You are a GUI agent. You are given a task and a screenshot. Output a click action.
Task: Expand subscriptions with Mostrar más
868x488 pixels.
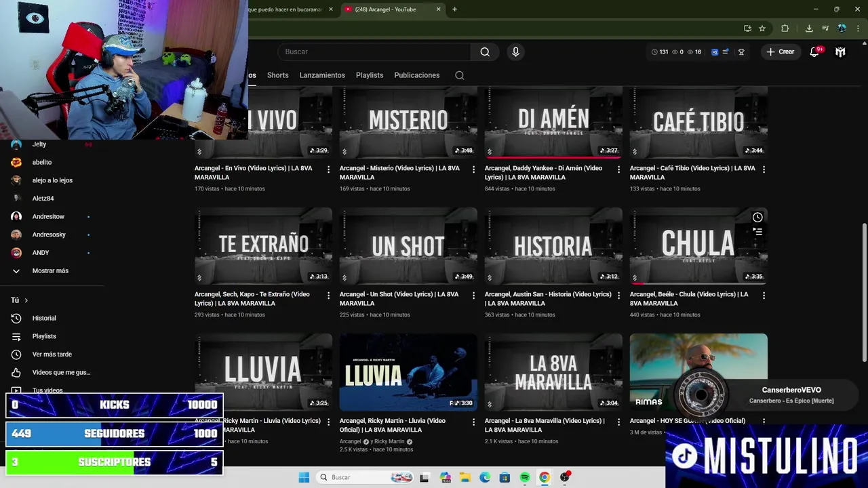50,270
